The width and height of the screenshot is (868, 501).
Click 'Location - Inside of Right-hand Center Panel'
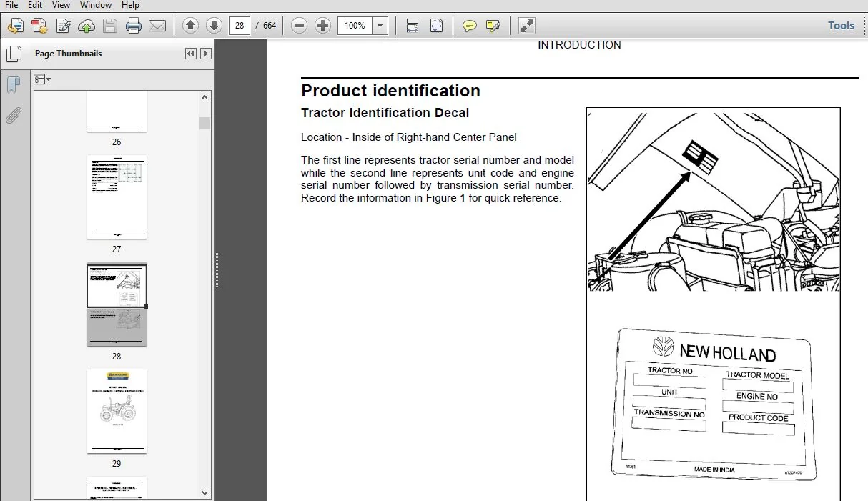click(x=408, y=137)
